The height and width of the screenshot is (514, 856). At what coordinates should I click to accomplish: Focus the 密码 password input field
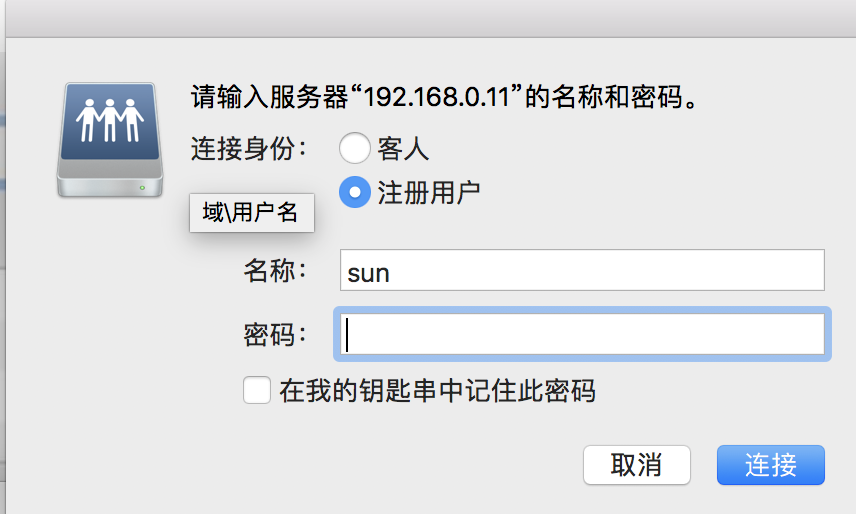580,334
